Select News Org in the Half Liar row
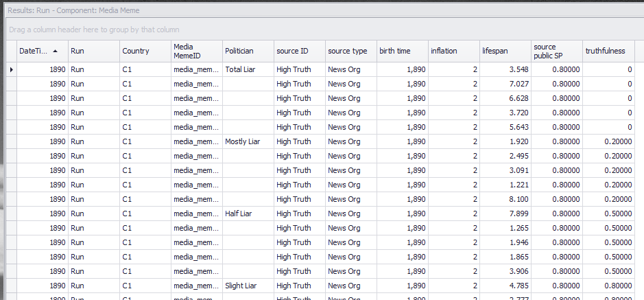 350,214
